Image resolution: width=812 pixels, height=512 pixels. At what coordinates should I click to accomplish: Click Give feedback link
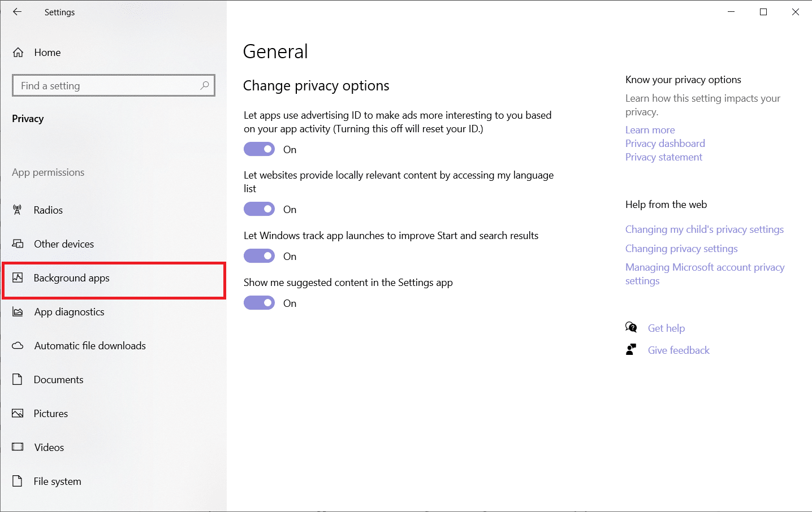[679, 350]
